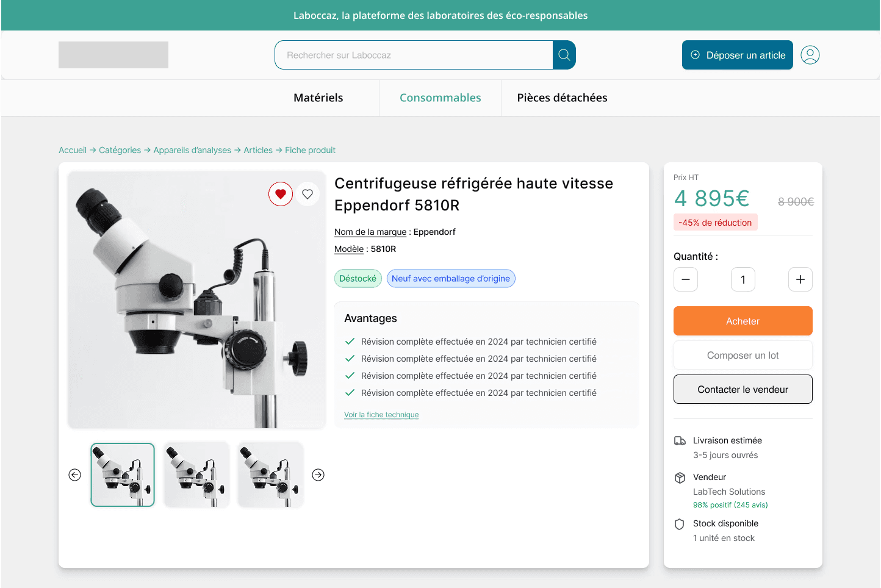Screen dimensions: 881x588
Task: Open Catégories breadcrumb link
Action: pos(120,150)
